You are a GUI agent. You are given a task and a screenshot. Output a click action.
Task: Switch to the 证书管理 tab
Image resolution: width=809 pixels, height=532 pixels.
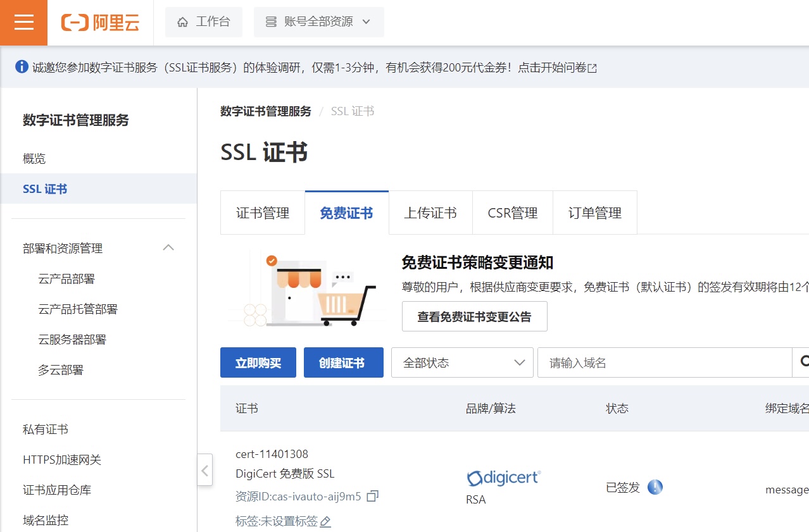coord(263,213)
